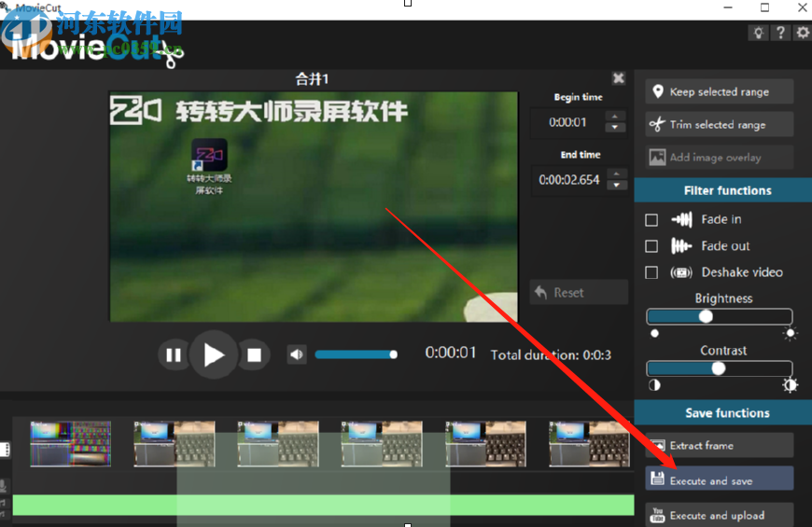This screenshot has height=527, width=812.
Task: Click the Begin time field 0:00:01
Action: (567, 122)
